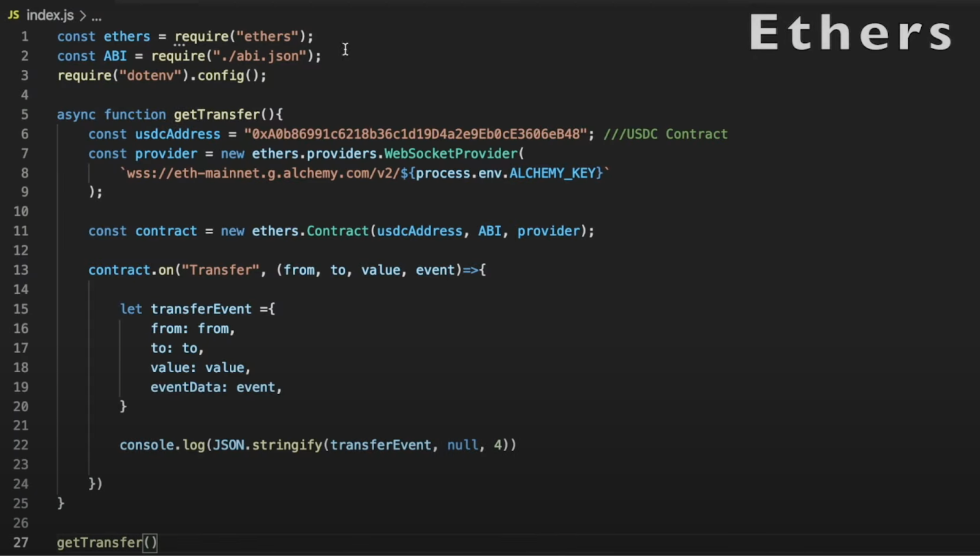Click the usdcAddress variable on line 6

click(178, 134)
